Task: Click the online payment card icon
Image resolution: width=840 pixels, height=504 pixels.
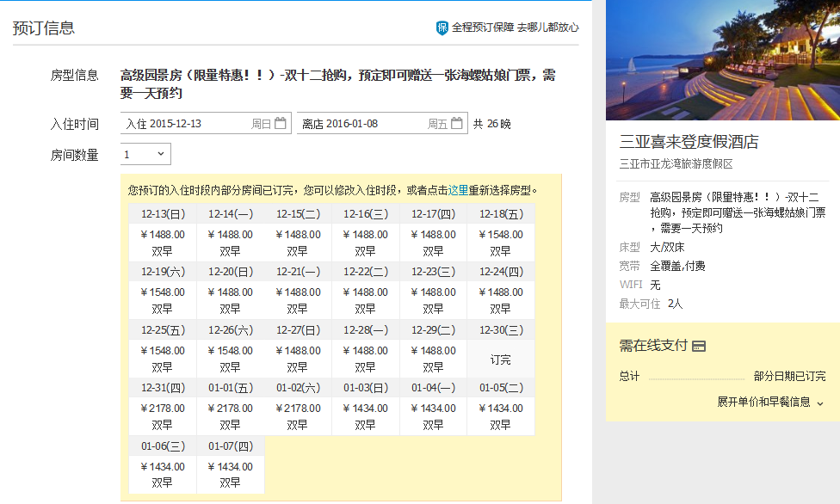Action: 699,346
